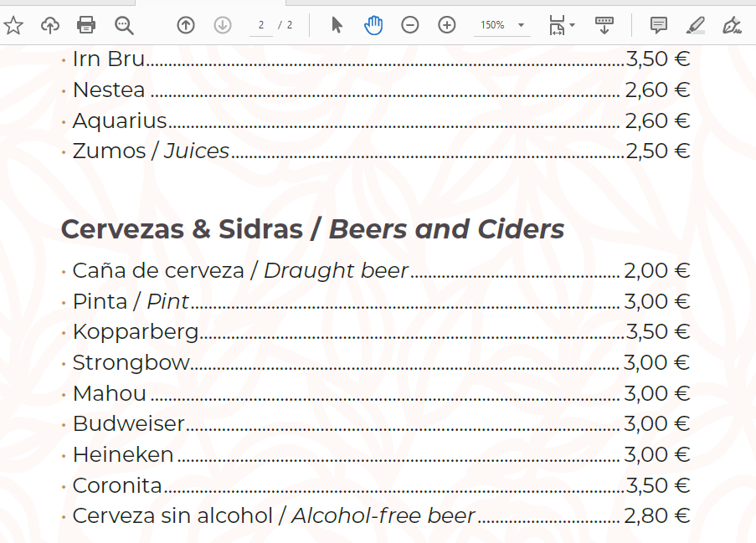756x543 pixels.
Task: Open the zoom level dropdown arrow
Action: [522, 25]
